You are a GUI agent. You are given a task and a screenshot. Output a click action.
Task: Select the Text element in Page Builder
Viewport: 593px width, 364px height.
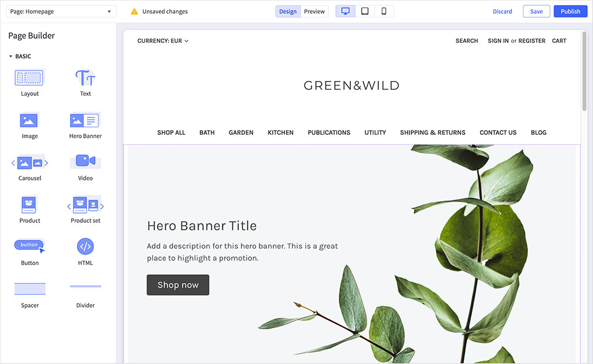85,78
